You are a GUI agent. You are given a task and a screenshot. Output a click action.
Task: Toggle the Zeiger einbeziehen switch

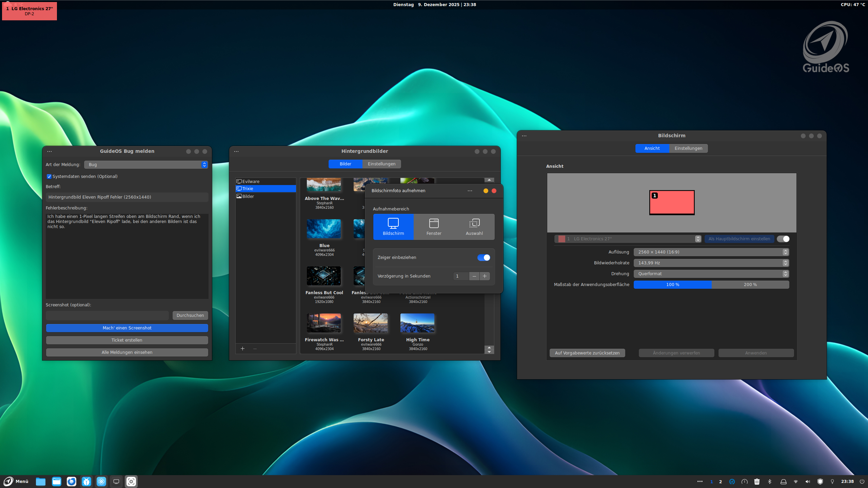(x=484, y=258)
